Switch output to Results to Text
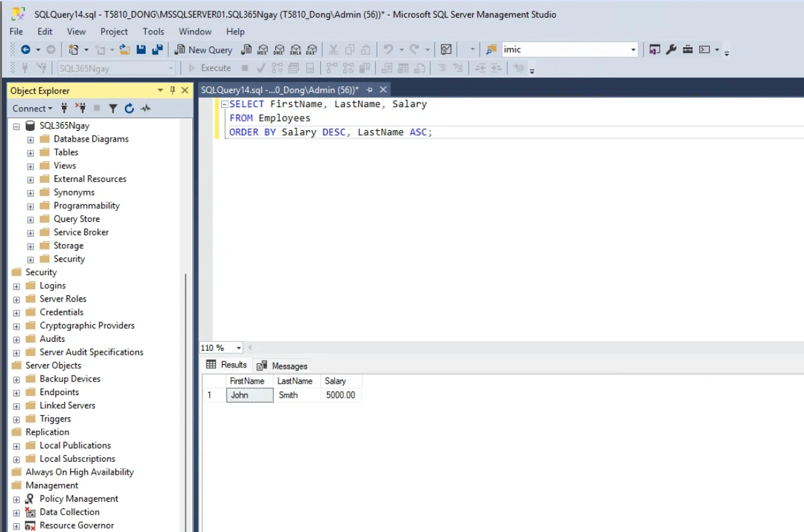This screenshot has height=532, width=804. (x=387, y=68)
